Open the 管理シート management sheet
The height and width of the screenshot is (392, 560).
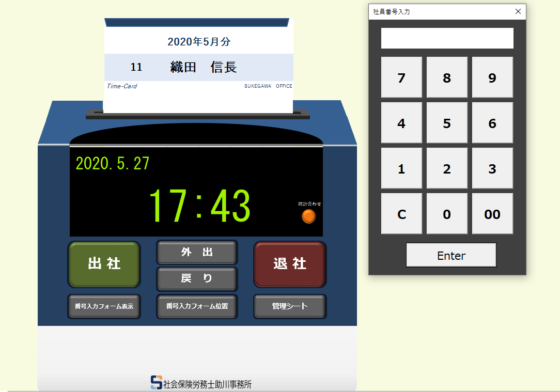[x=290, y=306]
